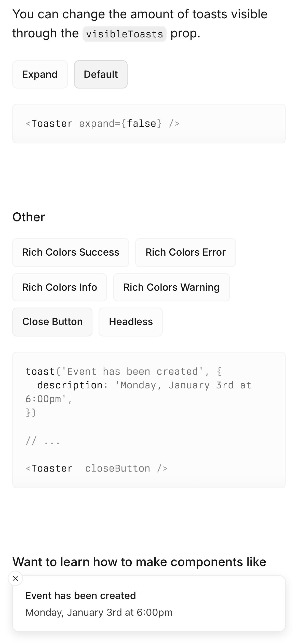Click the toast description showing Monday, January 3rd
The width and height of the screenshot is (298, 644).
99,612
